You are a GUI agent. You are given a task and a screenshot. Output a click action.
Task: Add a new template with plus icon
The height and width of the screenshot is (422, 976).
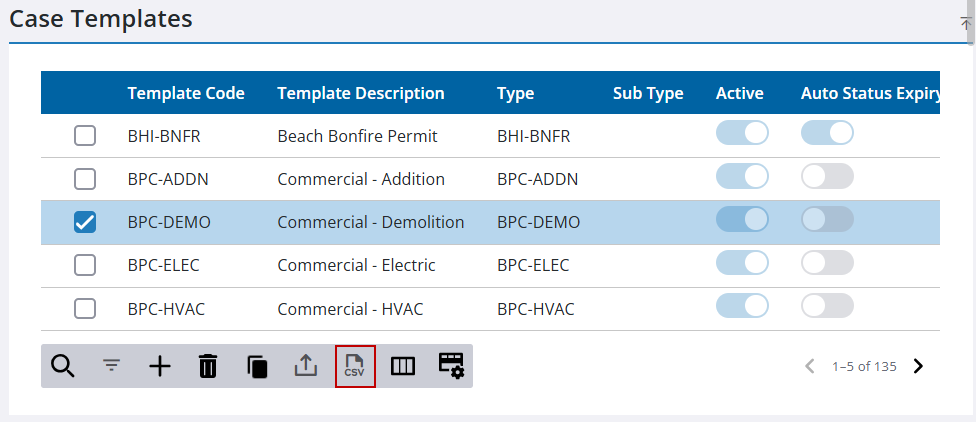click(x=160, y=366)
